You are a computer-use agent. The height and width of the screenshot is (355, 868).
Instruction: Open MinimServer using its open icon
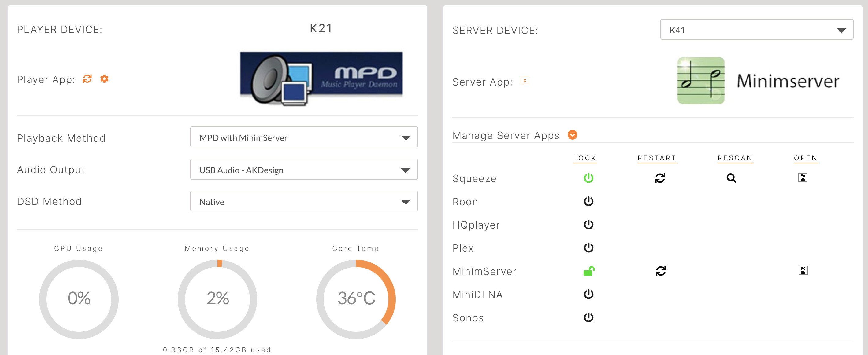tap(803, 271)
